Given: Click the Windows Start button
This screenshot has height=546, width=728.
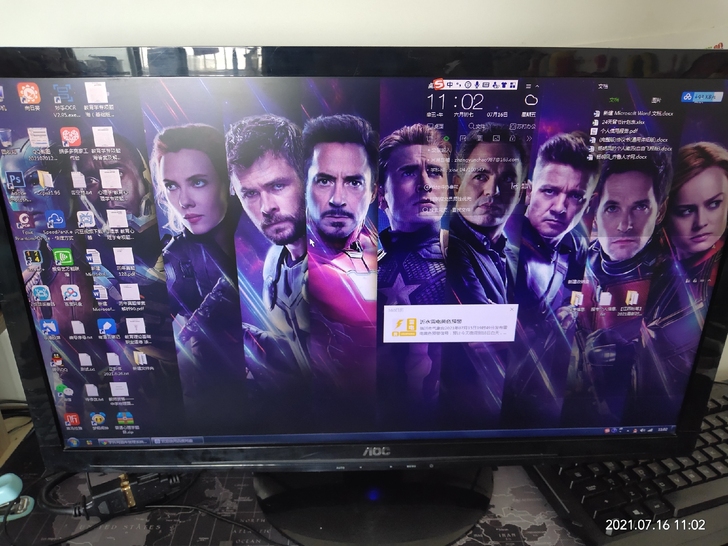Looking at the screenshot, I should point(72,442).
